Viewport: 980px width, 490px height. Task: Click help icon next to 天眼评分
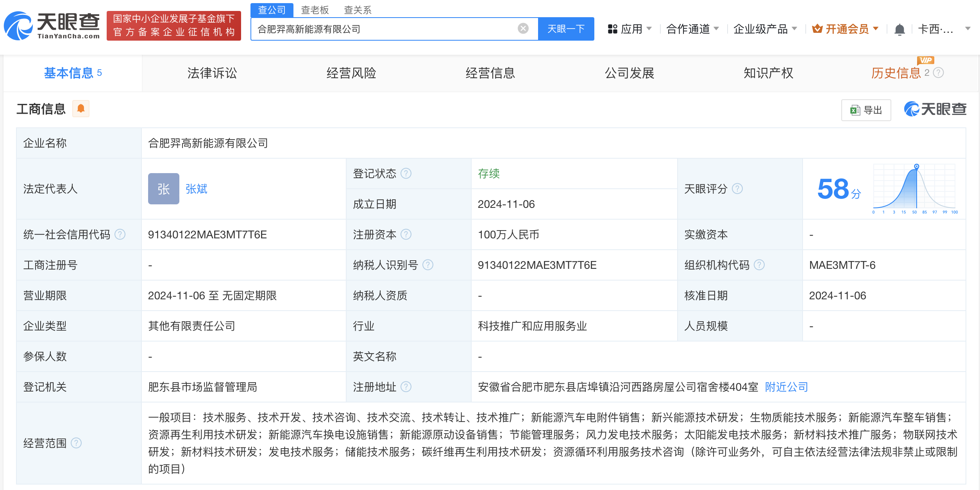coord(737,189)
